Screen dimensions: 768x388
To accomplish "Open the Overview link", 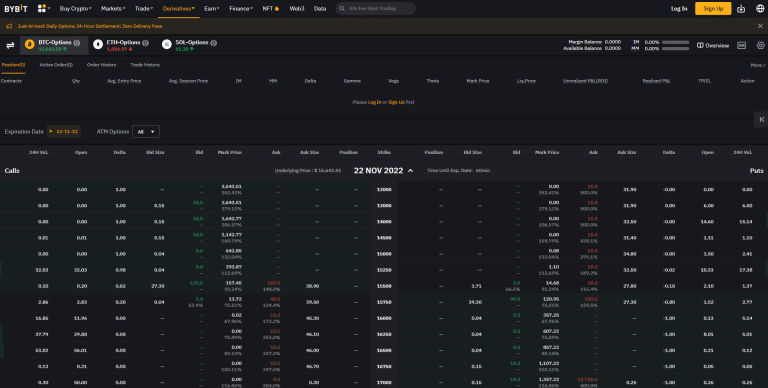I will tap(713, 45).
